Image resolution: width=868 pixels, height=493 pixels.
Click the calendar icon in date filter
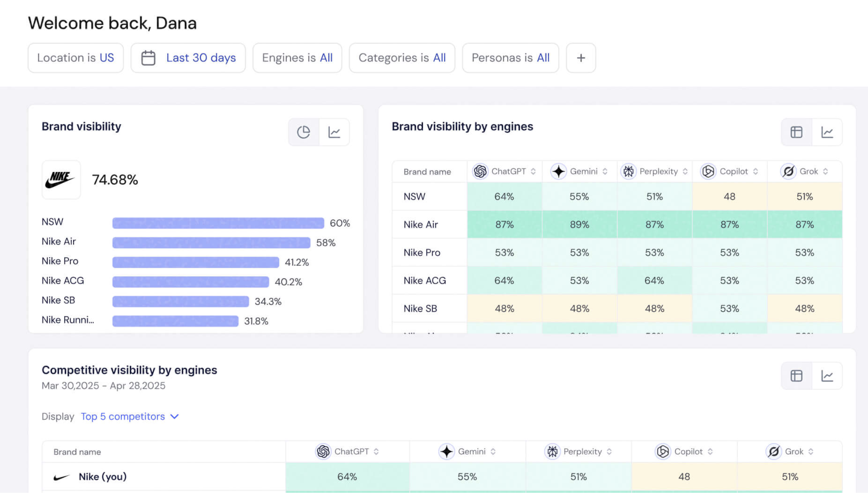tap(148, 58)
